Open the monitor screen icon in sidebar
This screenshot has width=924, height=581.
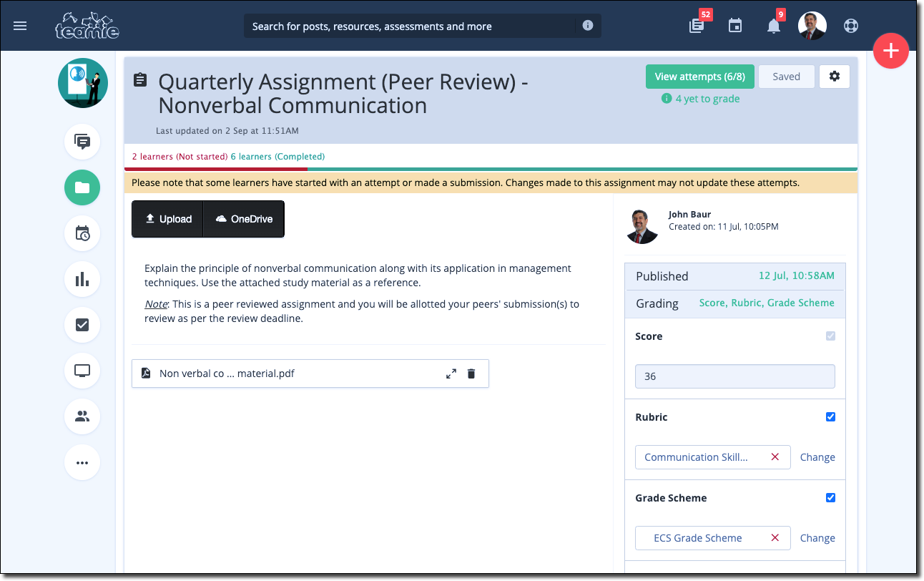pos(82,371)
